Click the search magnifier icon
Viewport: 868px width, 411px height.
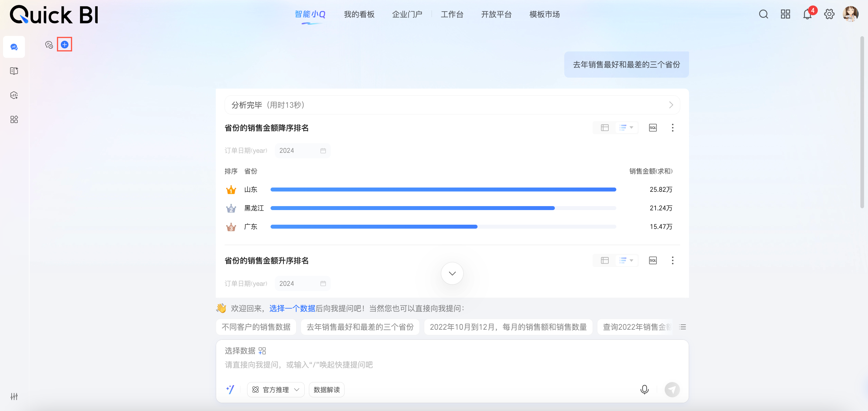pos(763,14)
